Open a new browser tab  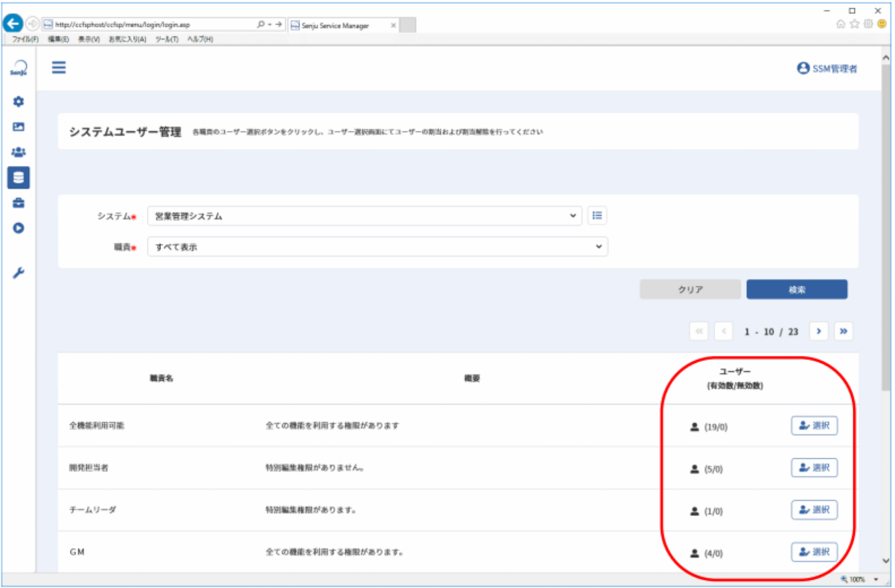click(407, 25)
